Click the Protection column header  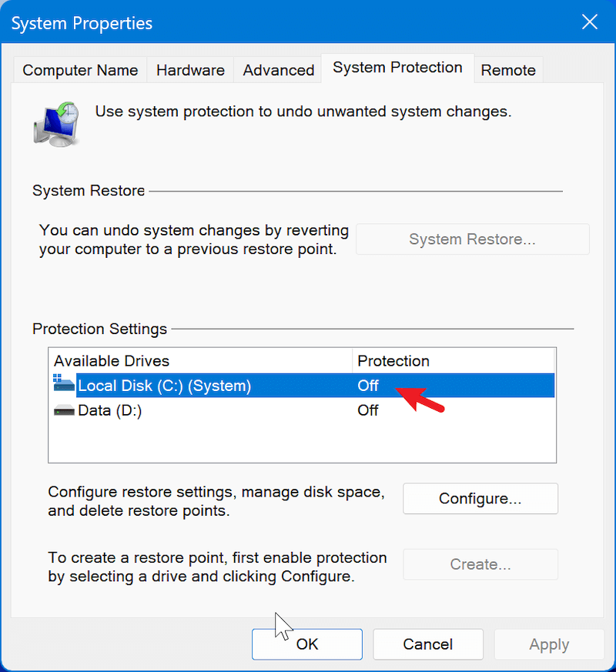click(x=393, y=360)
